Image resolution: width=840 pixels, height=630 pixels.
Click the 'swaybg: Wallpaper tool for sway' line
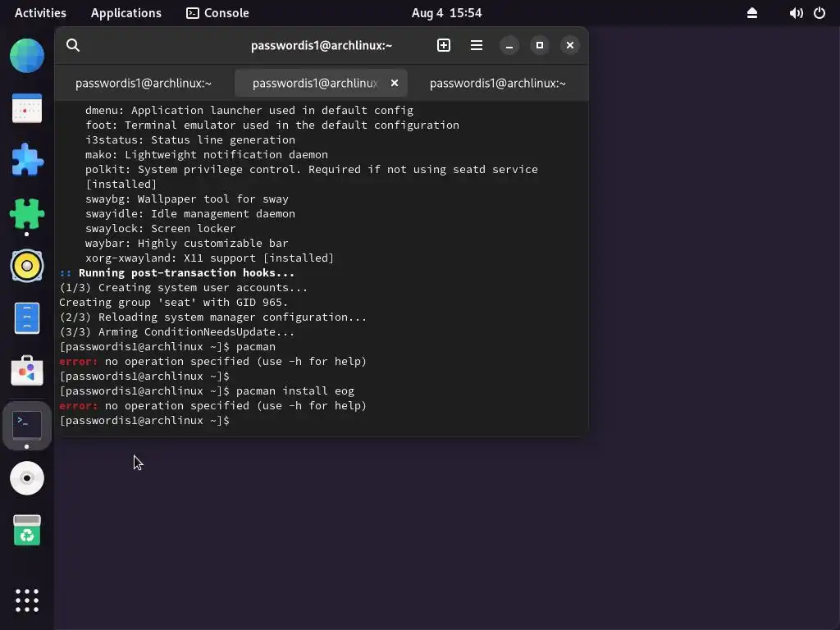coord(186,199)
